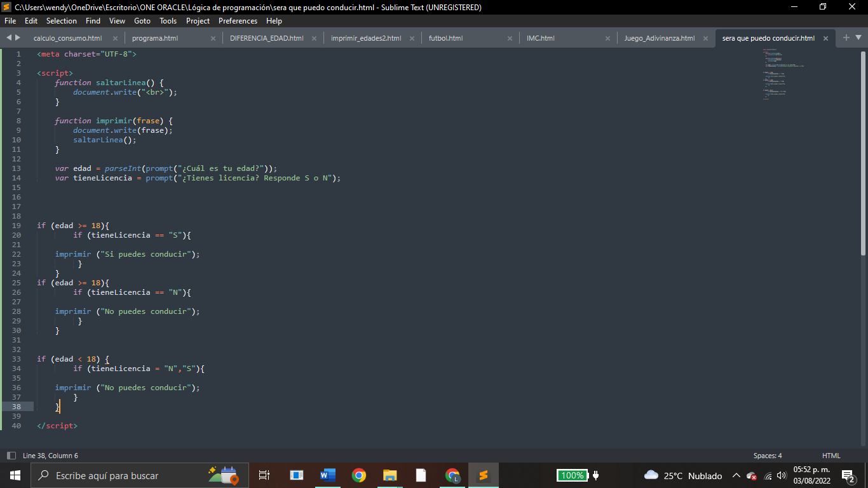Show hidden system tray icons
The height and width of the screenshot is (488, 868).
736,475
